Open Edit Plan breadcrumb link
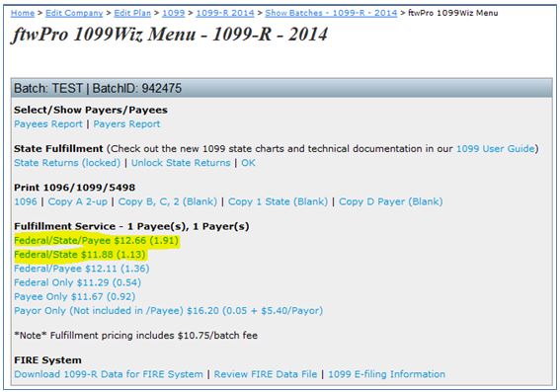Viewport: 560px width, 392px height. (x=132, y=13)
